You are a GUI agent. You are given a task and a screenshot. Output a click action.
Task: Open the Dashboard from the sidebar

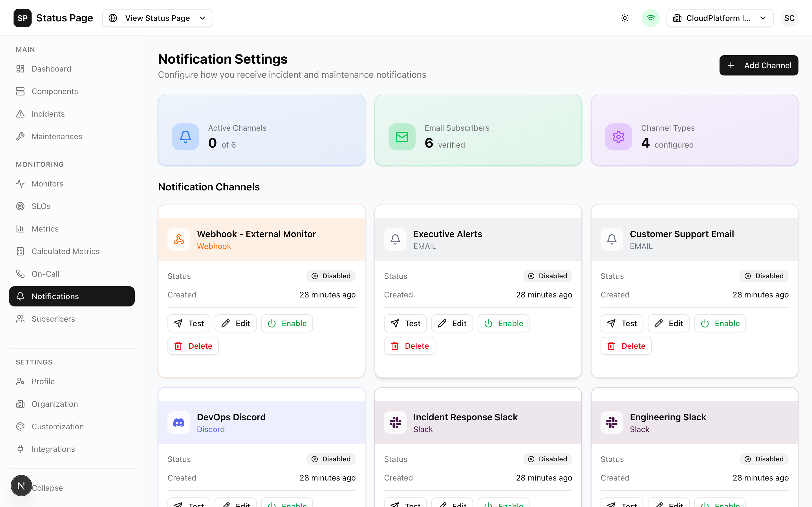(51, 68)
